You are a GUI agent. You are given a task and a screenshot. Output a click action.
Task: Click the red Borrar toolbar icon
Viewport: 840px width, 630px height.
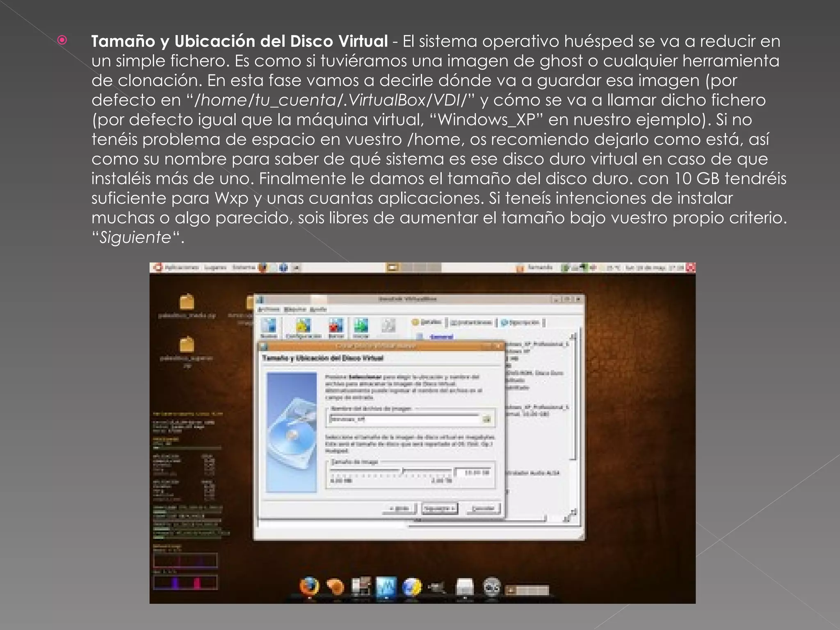pyautogui.click(x=336, y=326)
